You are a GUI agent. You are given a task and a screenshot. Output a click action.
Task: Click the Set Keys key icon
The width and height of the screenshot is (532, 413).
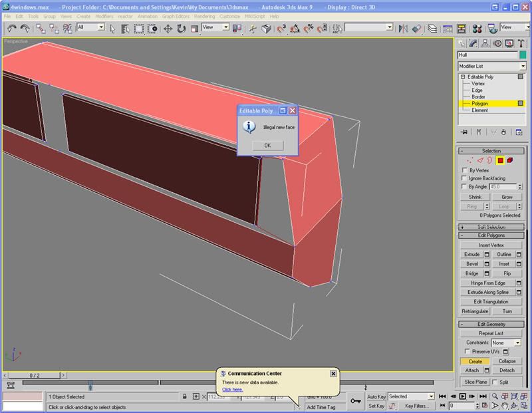pos(356,401)
